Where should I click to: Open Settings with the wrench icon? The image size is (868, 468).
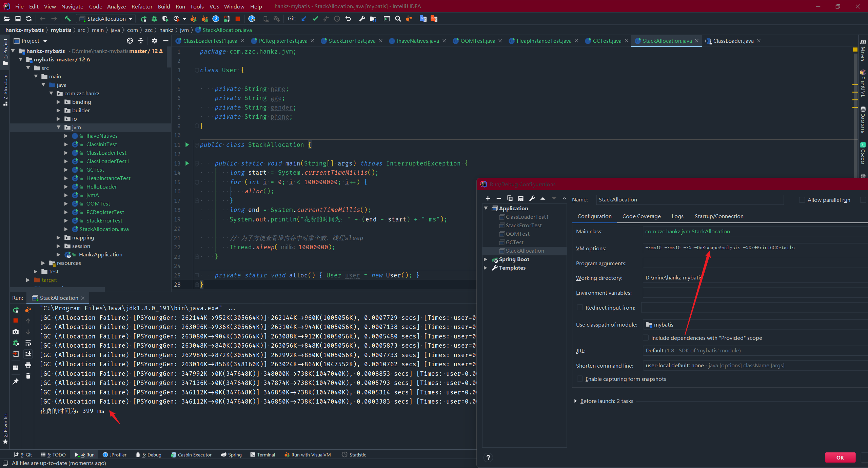[x=362, y=19]
